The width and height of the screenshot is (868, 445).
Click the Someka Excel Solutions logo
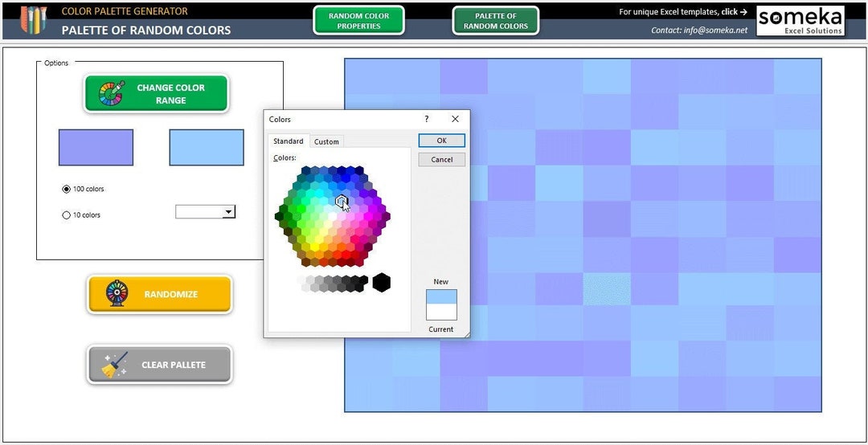click(x=800, y=21)
